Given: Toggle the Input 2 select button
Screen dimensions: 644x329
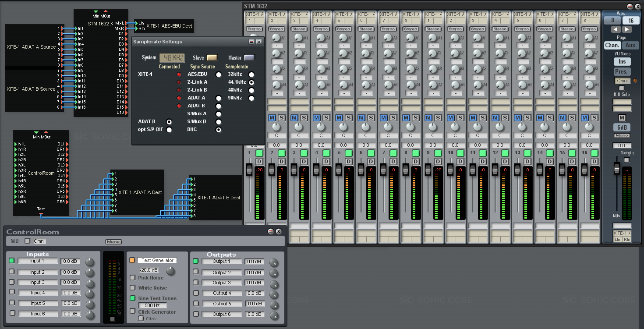Looking at the screenshot, I should click(12, 272).
